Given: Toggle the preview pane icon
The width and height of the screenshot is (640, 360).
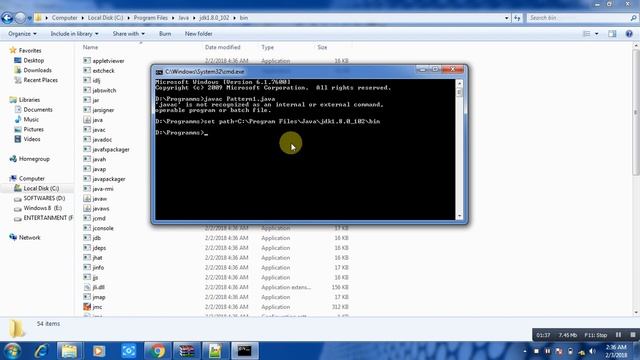Looking at the screenshot, I should point(612,34).
